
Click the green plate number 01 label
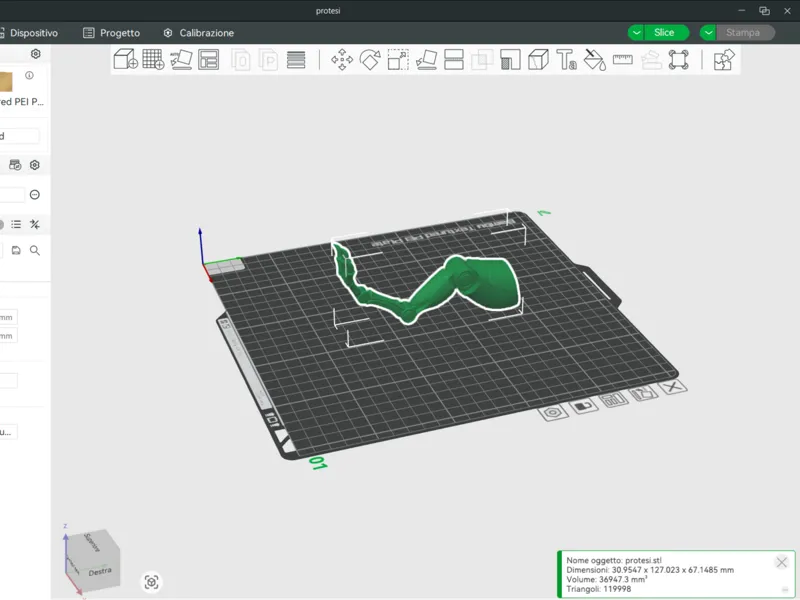318,463
